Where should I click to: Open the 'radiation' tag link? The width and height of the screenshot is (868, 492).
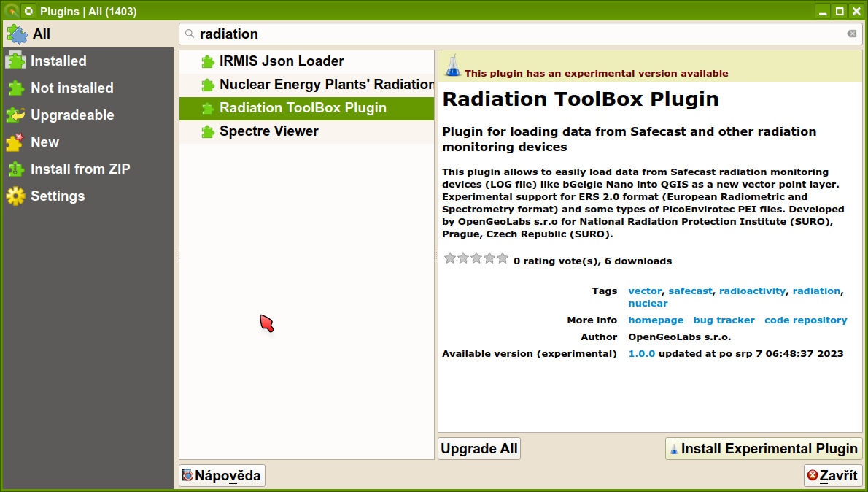pos(816,291)
